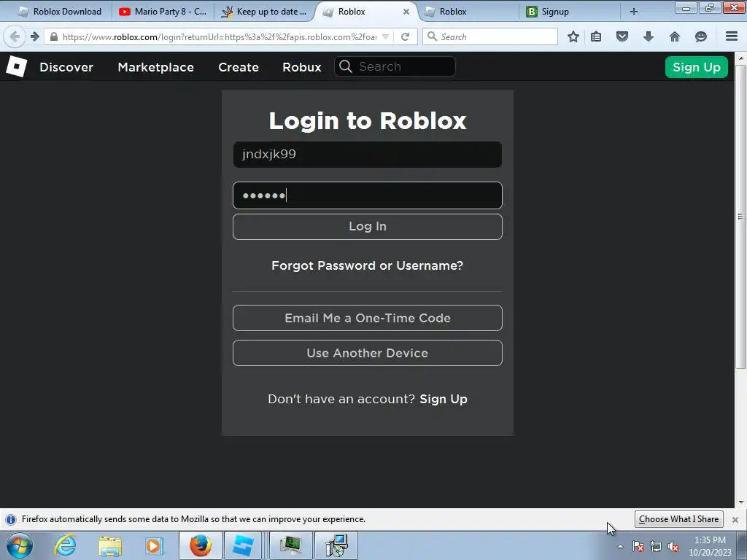Viewport: 747px width, 560px height.
Task: Open the Discover menu item
Action: tap(66, 67)
